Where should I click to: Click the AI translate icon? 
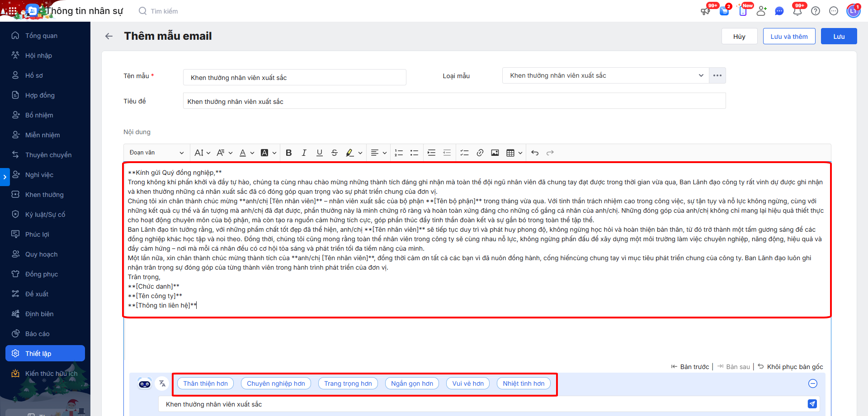[x=162, y=383]
